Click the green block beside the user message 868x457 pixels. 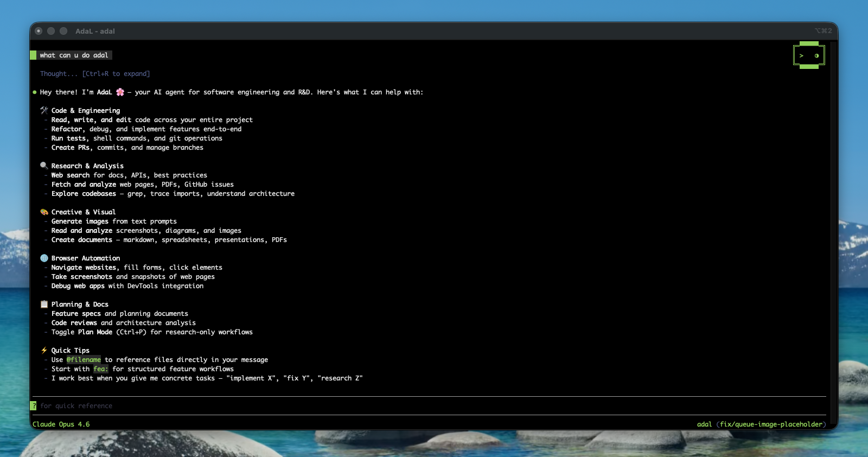(34, 55)
